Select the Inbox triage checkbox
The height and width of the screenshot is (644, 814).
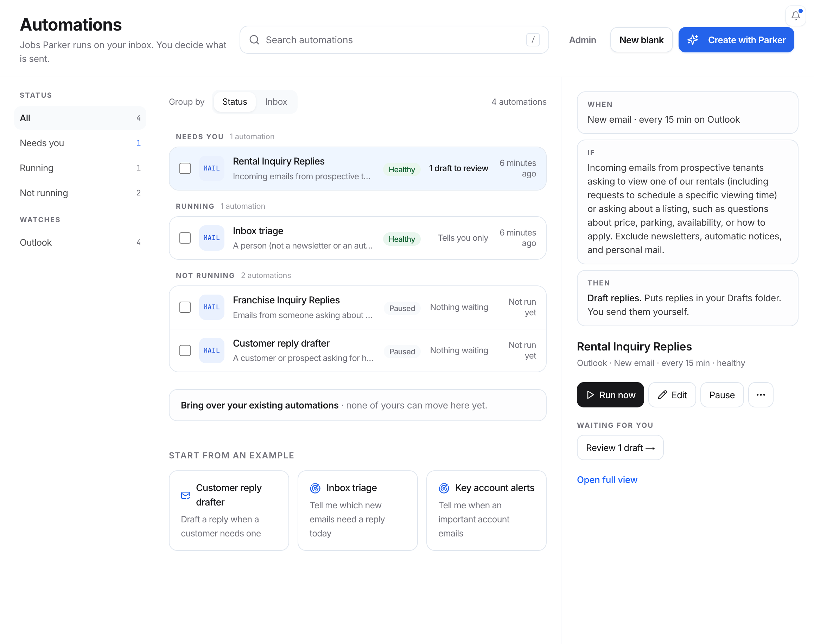coord(185,238)
